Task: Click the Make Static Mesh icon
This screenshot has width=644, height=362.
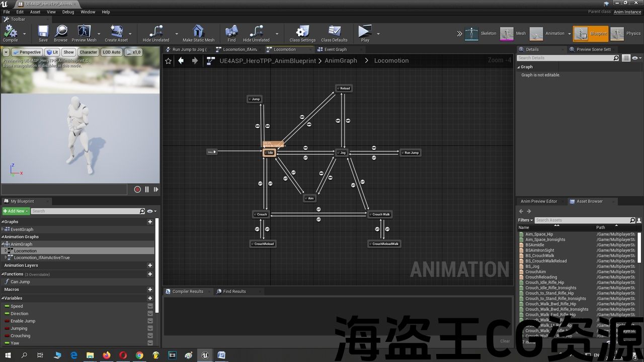Action: [198, 32]
